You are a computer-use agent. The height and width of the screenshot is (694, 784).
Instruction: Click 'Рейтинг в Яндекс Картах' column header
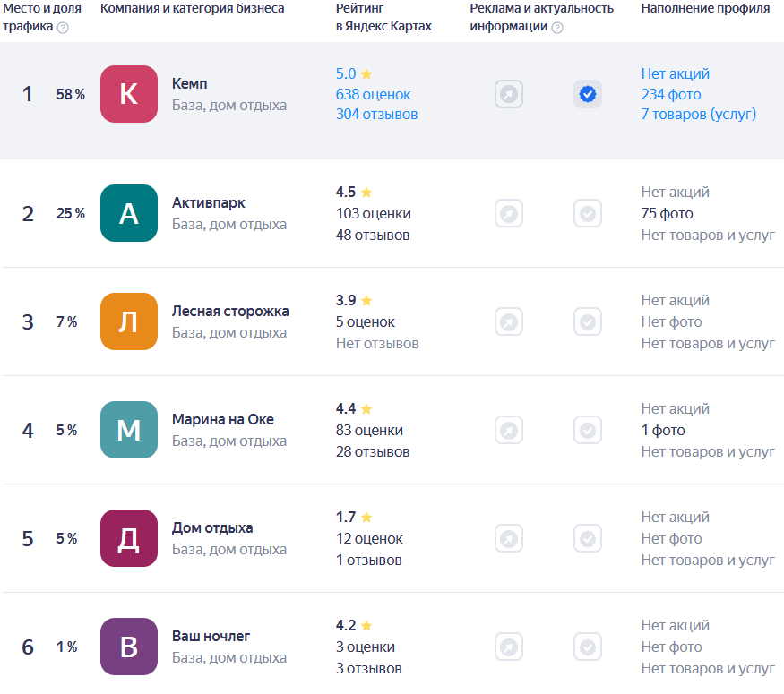click(383, 18)
